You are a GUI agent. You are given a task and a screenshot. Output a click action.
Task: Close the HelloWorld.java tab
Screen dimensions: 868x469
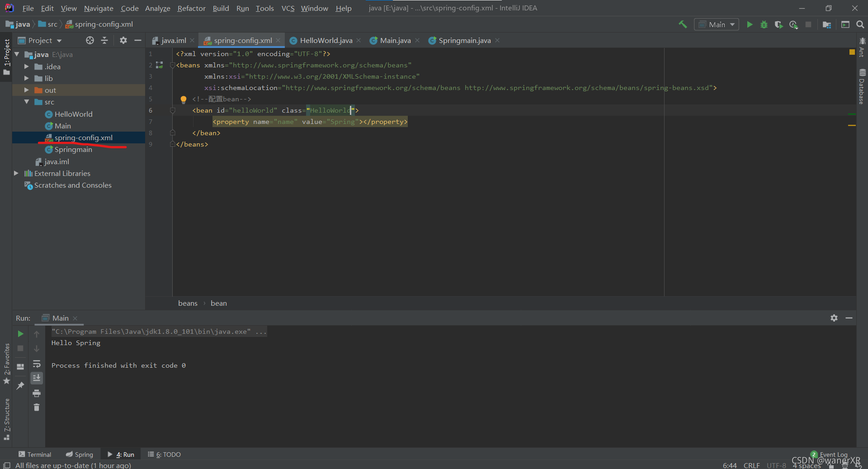click(x=359, y=40)
